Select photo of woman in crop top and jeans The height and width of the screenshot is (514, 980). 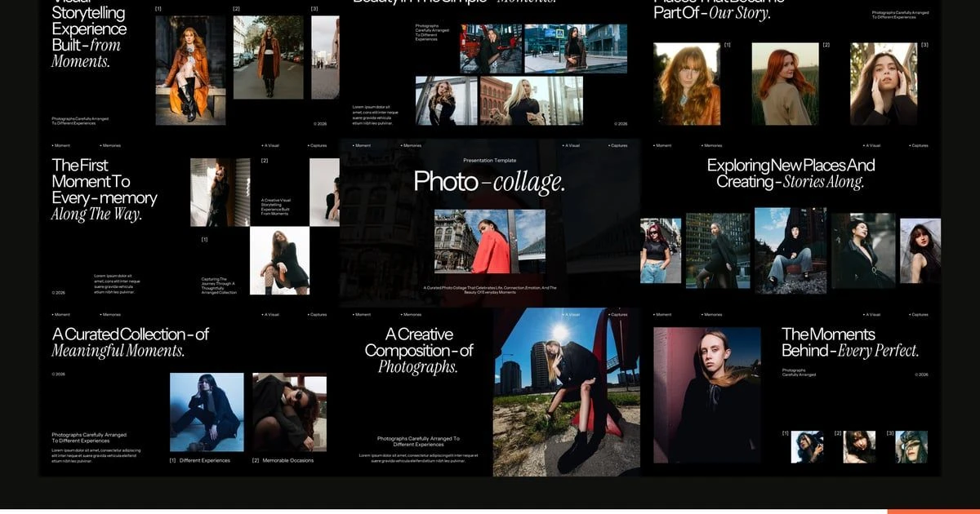coord(661,250)
